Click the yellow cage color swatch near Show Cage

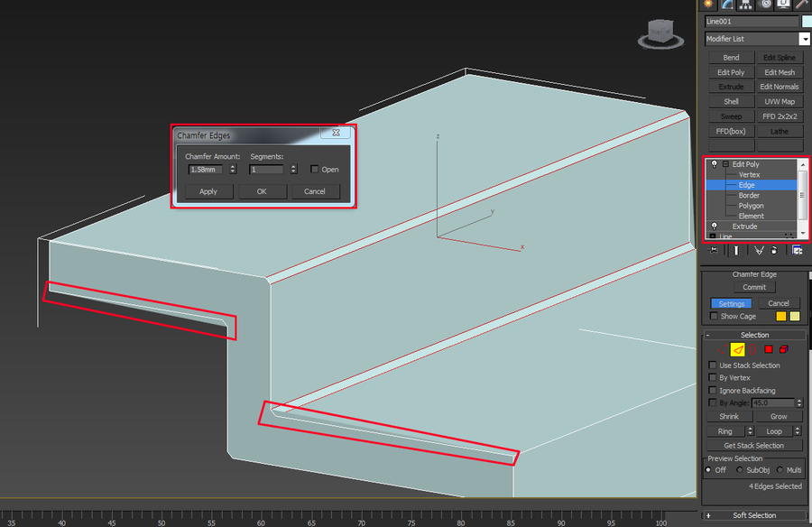(x=781, y=315)
